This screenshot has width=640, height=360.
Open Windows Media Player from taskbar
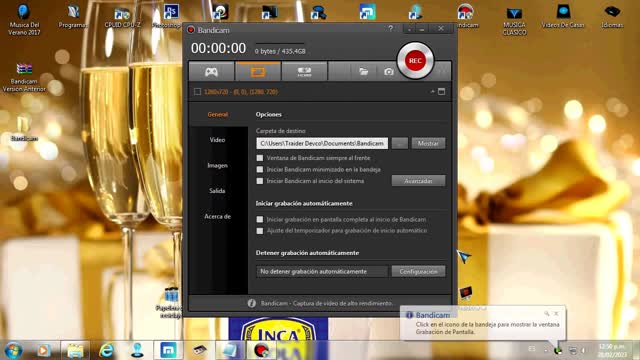pyautogui.click(x=43, y=350)
